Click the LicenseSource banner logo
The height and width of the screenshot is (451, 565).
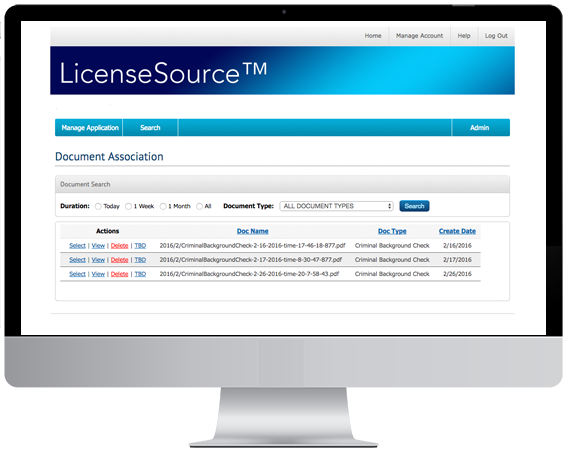pyautogui.click(x=163, y=73)
